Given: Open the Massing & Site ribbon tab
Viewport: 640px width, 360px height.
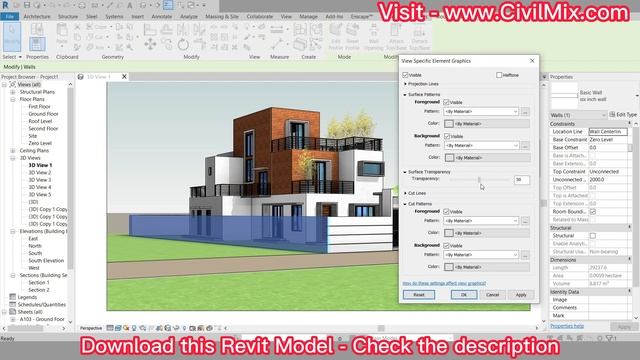Looking at the screenshot, I should tap(222, 17).
